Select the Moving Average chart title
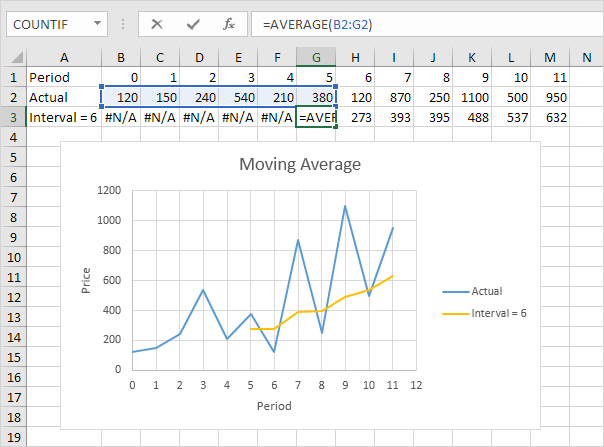 (299, 164)
